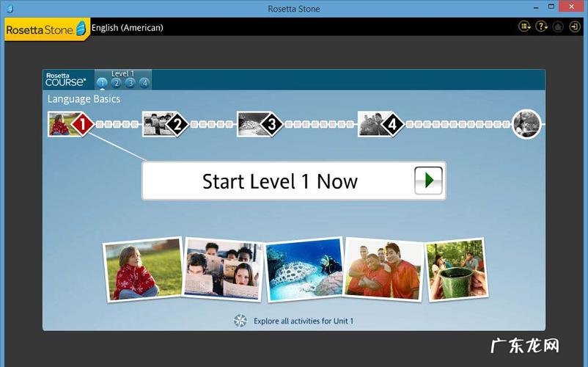The height and width of the screenshot is (367, 588).
Task: Open the preferences list menu icon
Action: (x=524, y=26)
